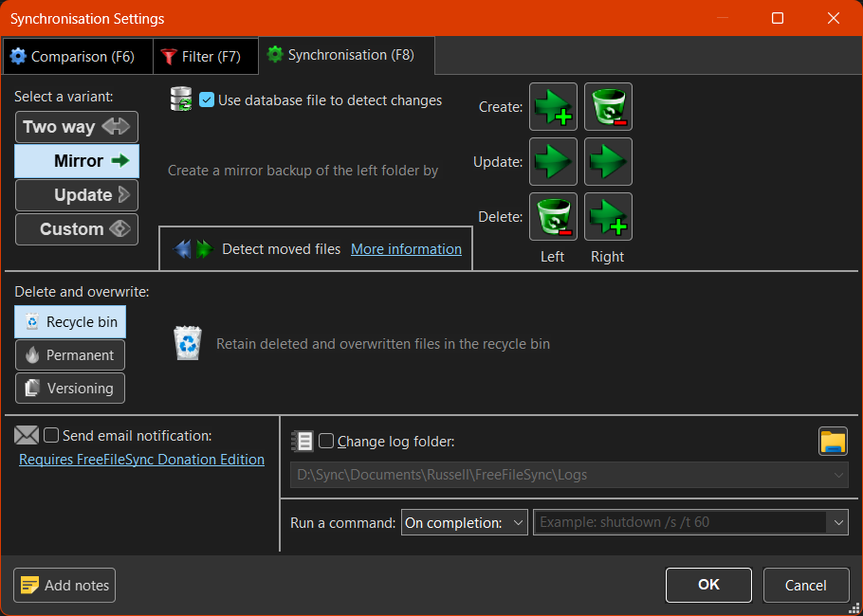Click the database detection icon

pos(181,100)
